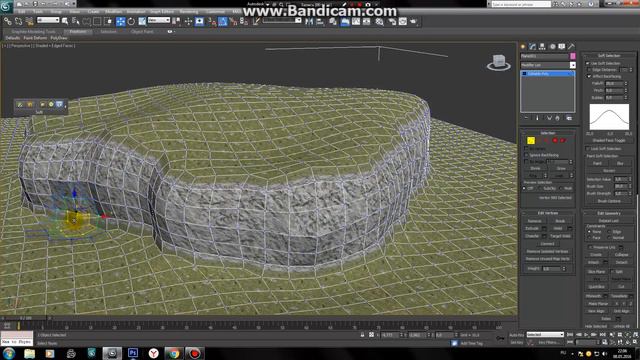Open the Display command panel tab
This screenshot has width=640, height=360.
click(x=562, y=47)
